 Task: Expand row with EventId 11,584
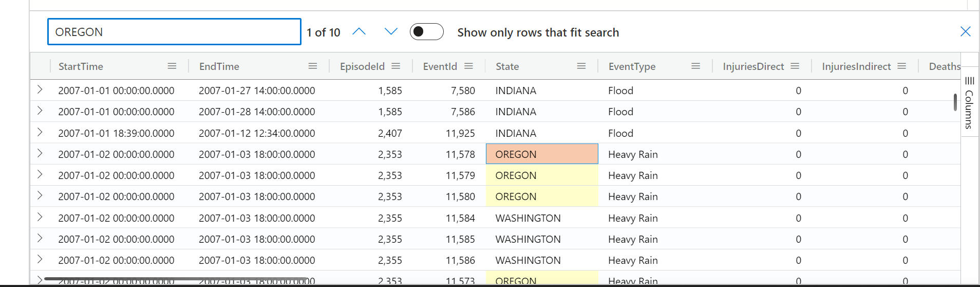pos(40,218)
